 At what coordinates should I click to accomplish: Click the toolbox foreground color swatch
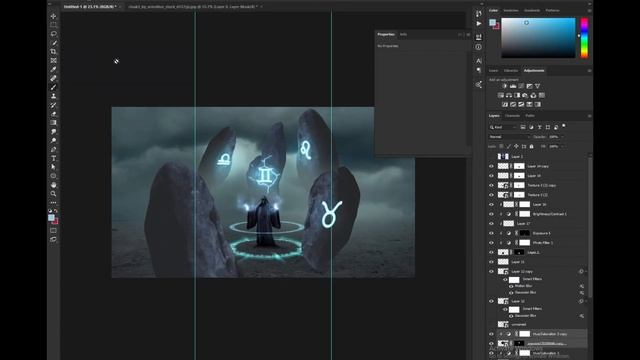pyautogui.click(x=51, y=218)
